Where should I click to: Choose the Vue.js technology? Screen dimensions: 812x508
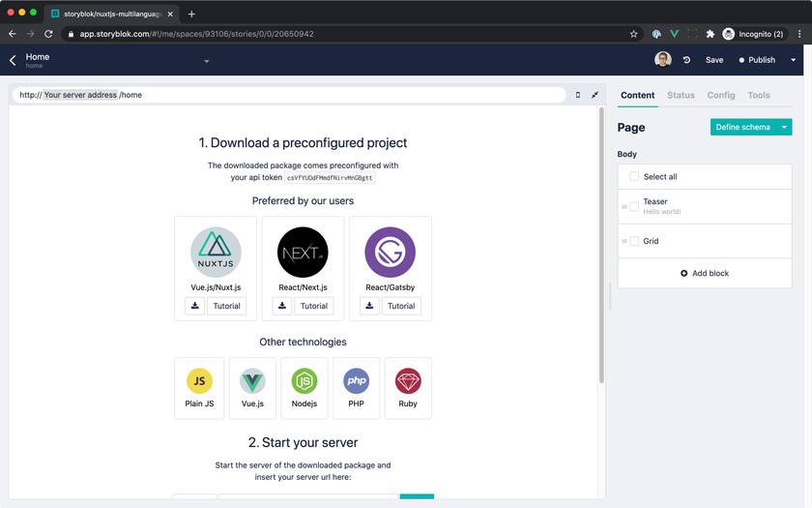(252, 388)
